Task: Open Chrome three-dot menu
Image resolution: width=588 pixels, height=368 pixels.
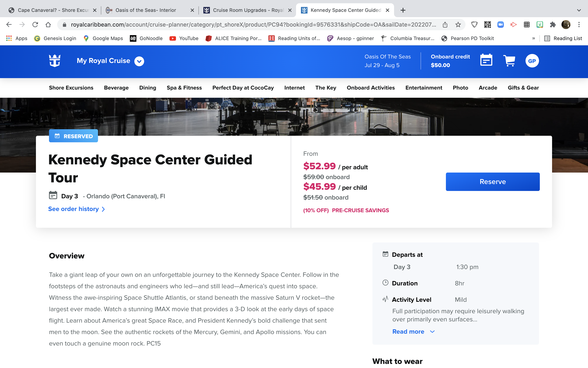Action: (579, 25)
